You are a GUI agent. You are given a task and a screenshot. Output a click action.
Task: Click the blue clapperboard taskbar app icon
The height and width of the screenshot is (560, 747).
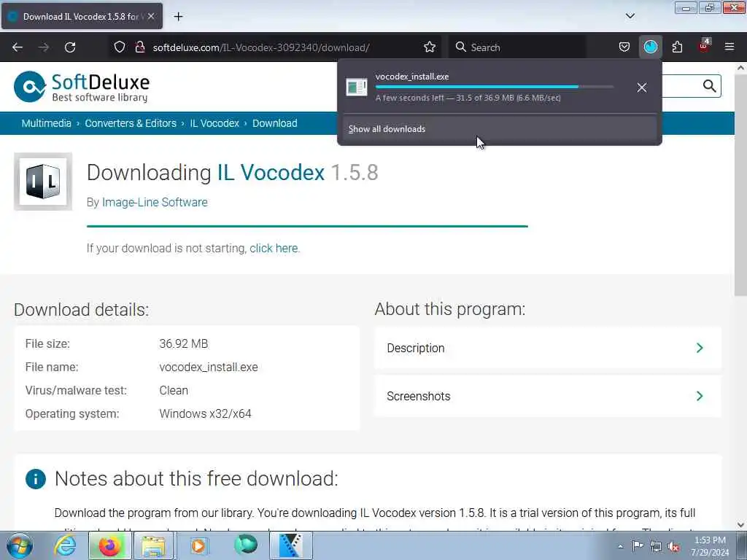[x=290, y=545]
